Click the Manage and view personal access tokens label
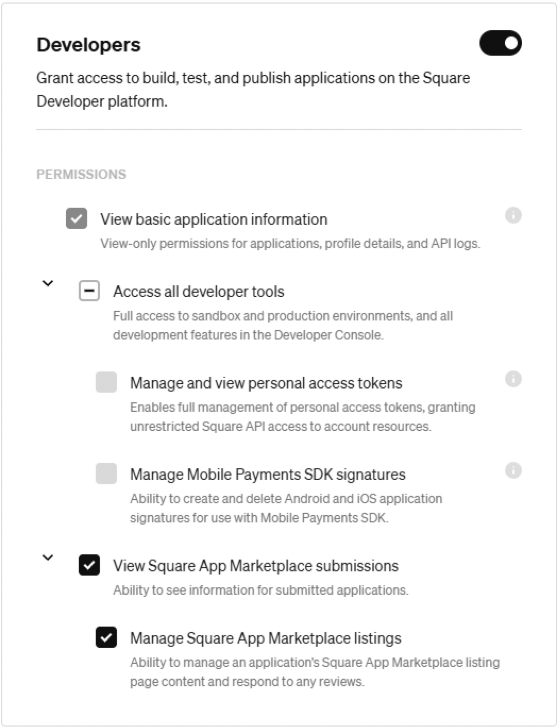560x728 pixels. pyautogui.click(x=266, y=383)
